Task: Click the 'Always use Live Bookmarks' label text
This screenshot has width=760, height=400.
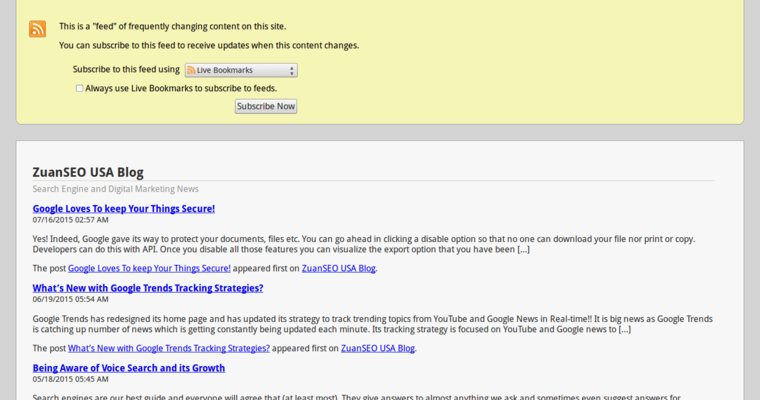Action: point(167,88)
